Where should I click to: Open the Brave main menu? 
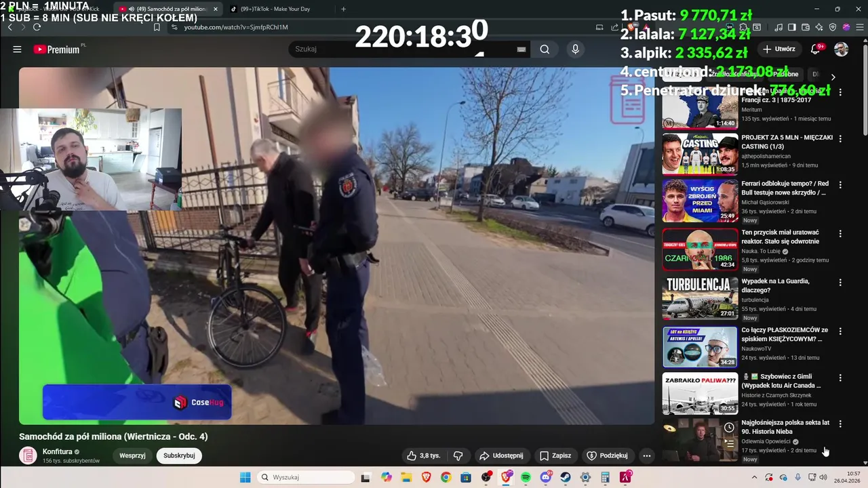[860, 27]
